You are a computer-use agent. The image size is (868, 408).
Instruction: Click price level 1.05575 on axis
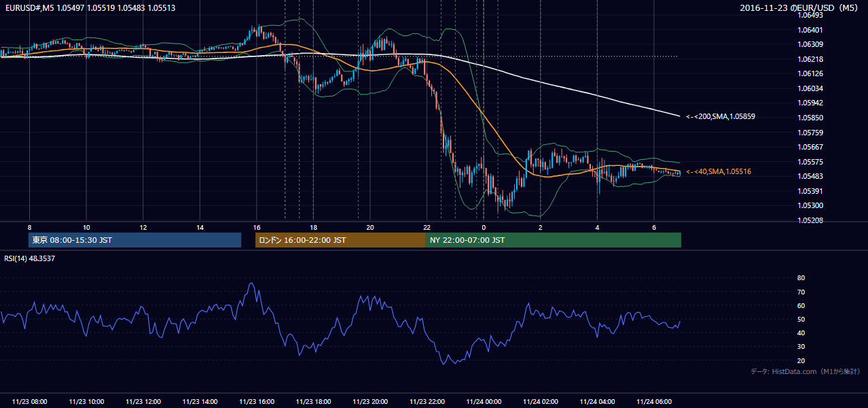pos(810,162)
